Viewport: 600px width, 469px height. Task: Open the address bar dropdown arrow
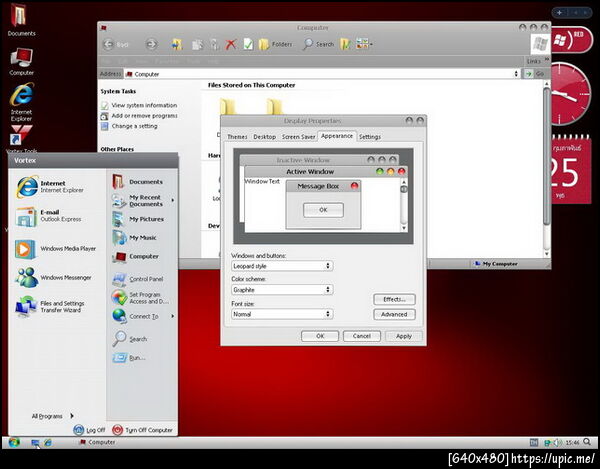(x=516, y=73)
